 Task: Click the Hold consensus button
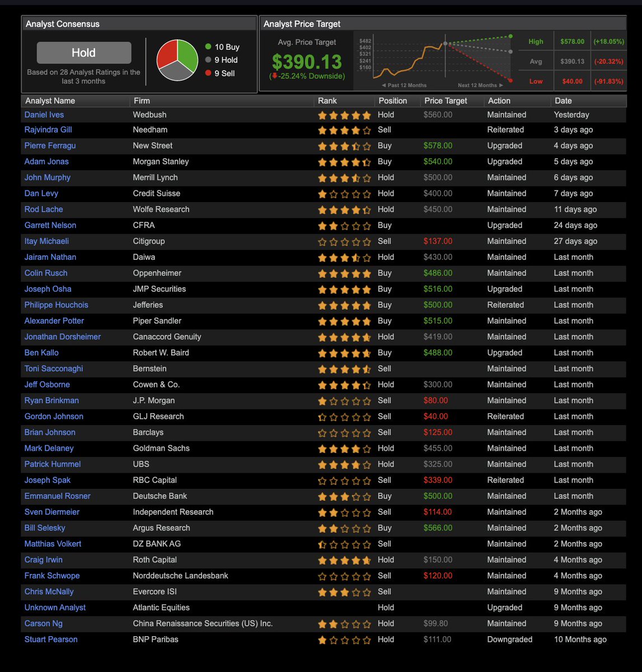point(84,53)
